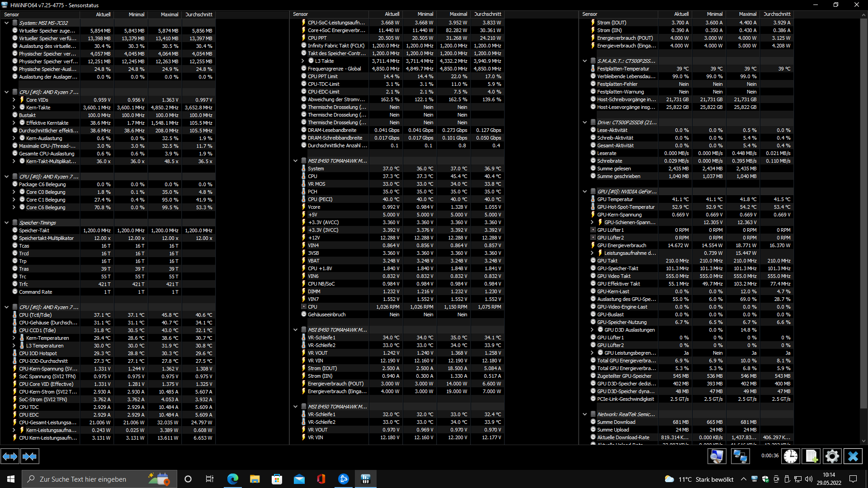Click the blue X close sensors icon

click(x=853, y=456)
